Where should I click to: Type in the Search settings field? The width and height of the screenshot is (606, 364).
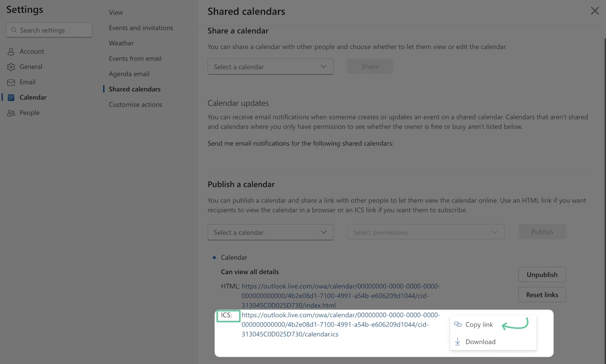click(x=53, y=30)
